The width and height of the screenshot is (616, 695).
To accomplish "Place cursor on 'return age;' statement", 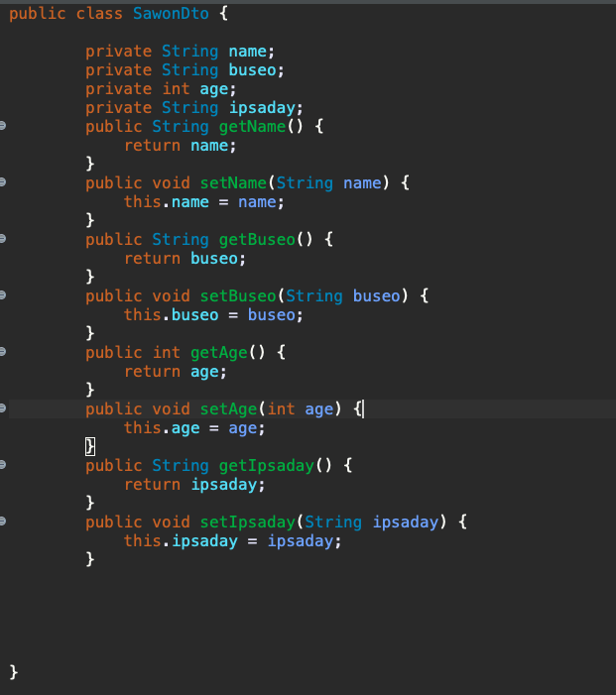I will [x=176, y=372].
